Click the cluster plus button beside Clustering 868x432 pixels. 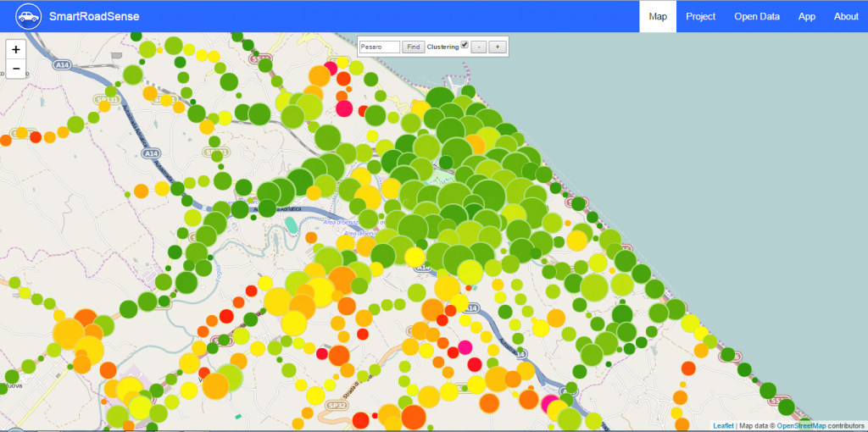click(x=498, y=47)
